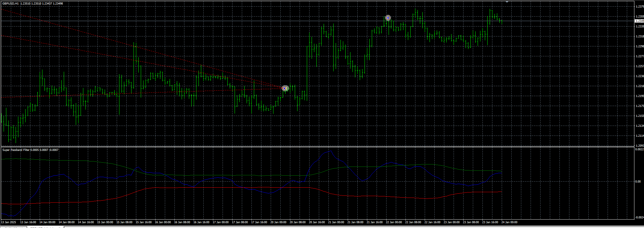Image resolution: width=644 pixels, height=228 pixels.
Task: Click the 20 Jan 08:00 time axis label
Action: [297, 222]
